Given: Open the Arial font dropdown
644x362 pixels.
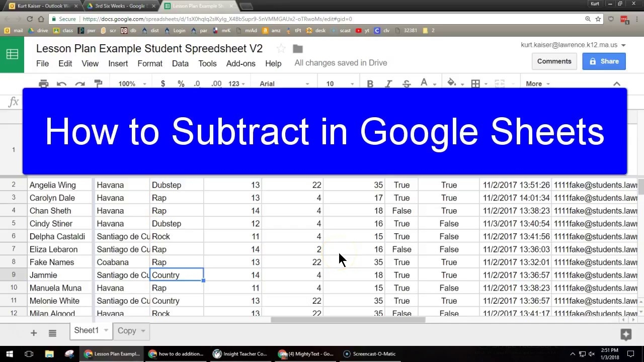Looking at the screenshot, I should (x=282, y=83).
